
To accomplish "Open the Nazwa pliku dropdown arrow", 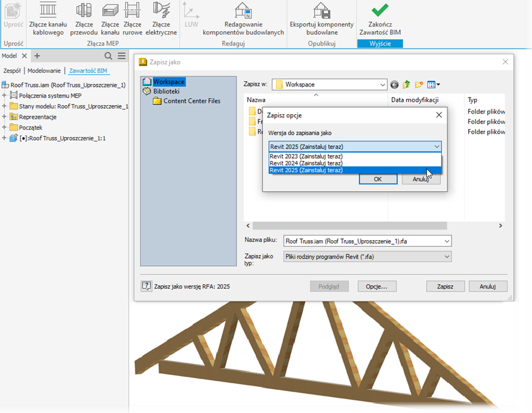I will pyautogui.click(x=447, y=241).
